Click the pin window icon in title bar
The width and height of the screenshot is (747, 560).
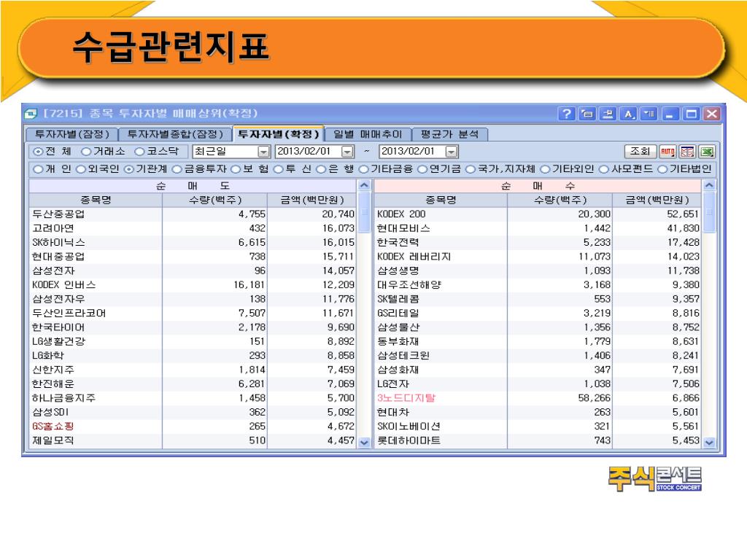(x=608, y=114)
